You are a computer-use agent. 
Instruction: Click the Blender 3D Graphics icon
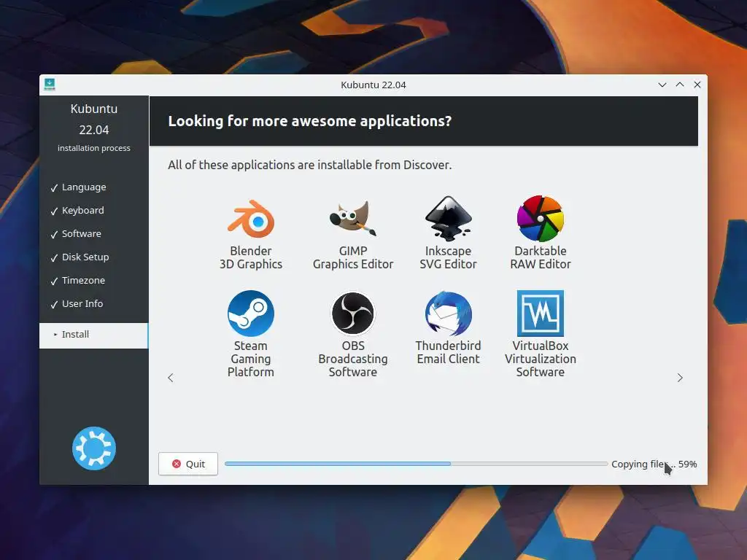click(251, 219)
